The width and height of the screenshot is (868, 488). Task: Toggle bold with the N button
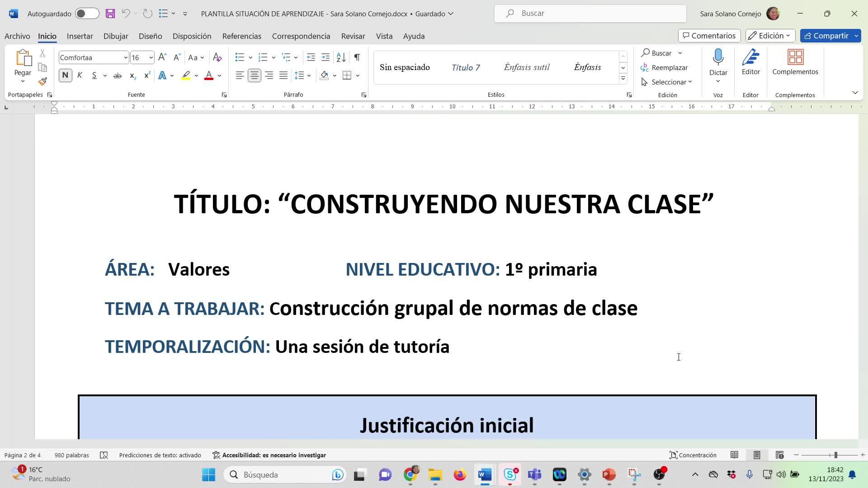(x=65, y=75)
